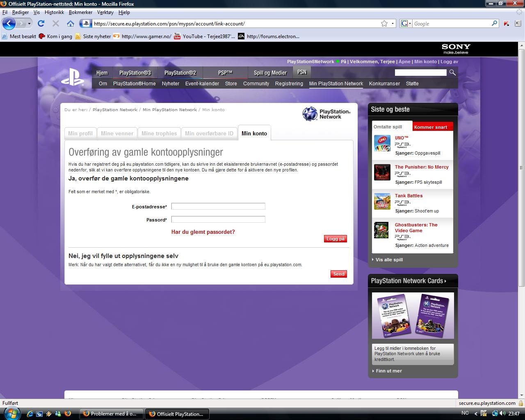Open The Punisher: No Mercy cover thumbnail
525x420 pixels.
382,172
